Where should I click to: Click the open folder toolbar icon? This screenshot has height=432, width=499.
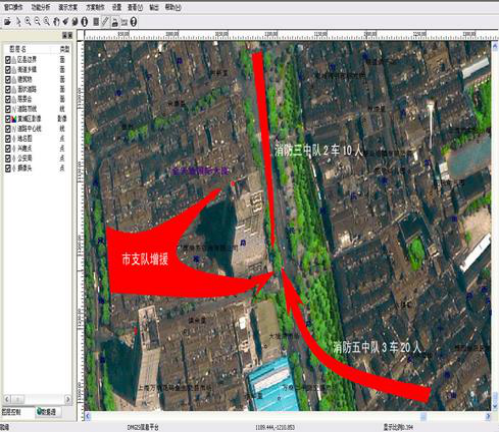tap(7, 22)
